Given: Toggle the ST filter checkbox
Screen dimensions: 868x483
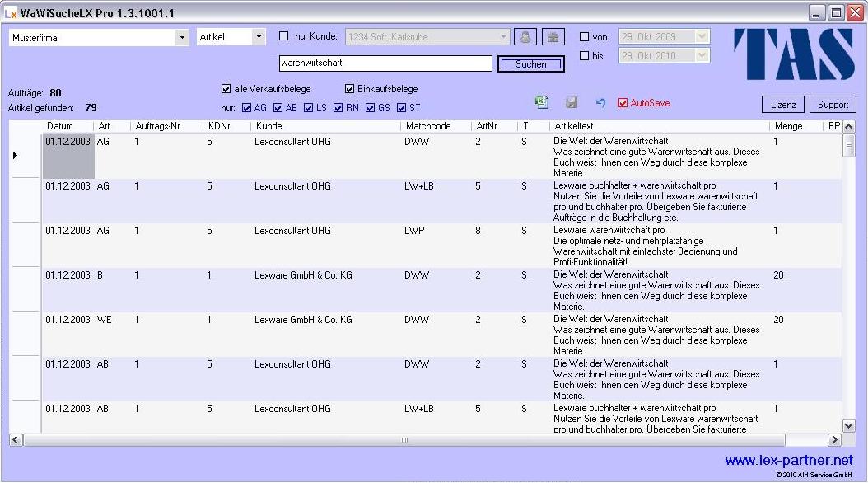Looking at the screenshot, I should click(401, 107).
